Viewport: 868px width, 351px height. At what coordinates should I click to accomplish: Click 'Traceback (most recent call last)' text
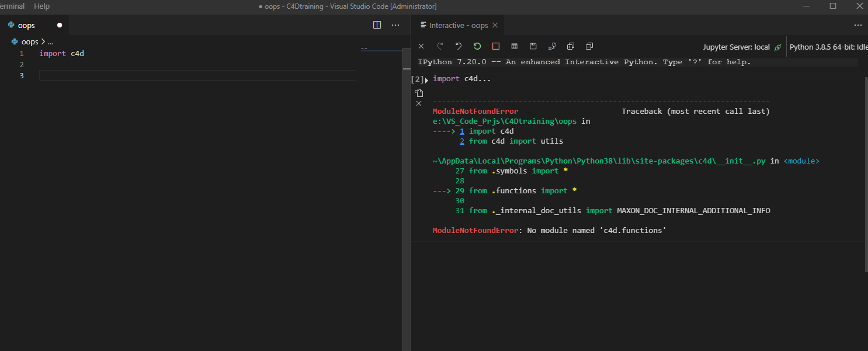(x=696, y=112)
